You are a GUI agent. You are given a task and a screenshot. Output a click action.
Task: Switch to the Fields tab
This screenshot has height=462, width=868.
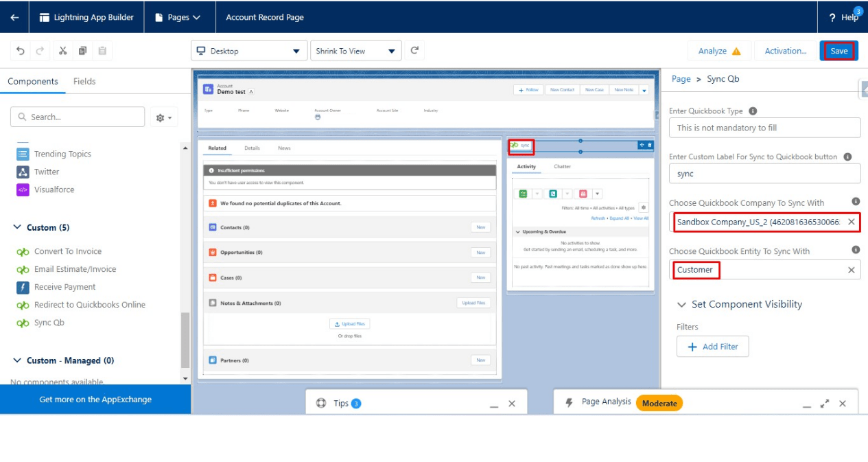pos(84,81)
